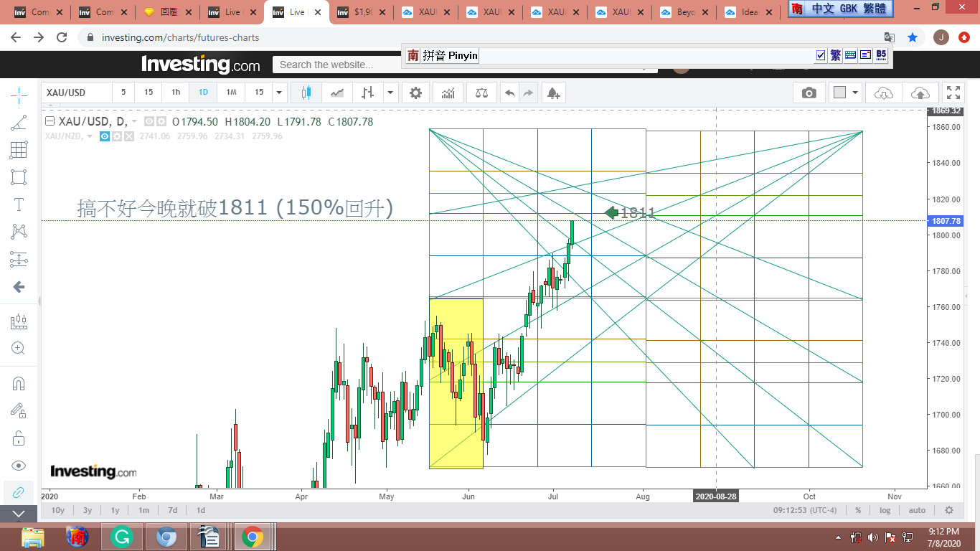This screenshot has width=980, height=551.
Task: Create a new price alert bell
Action: pyautogui.click(x=553, y=93)
